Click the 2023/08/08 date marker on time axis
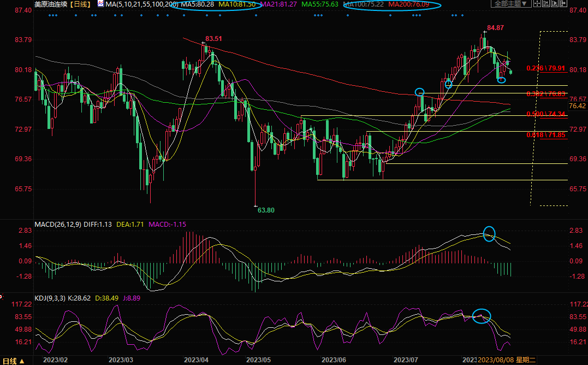Screen dimensions: 588x365 pyautogui.click(x=495, y=360)
